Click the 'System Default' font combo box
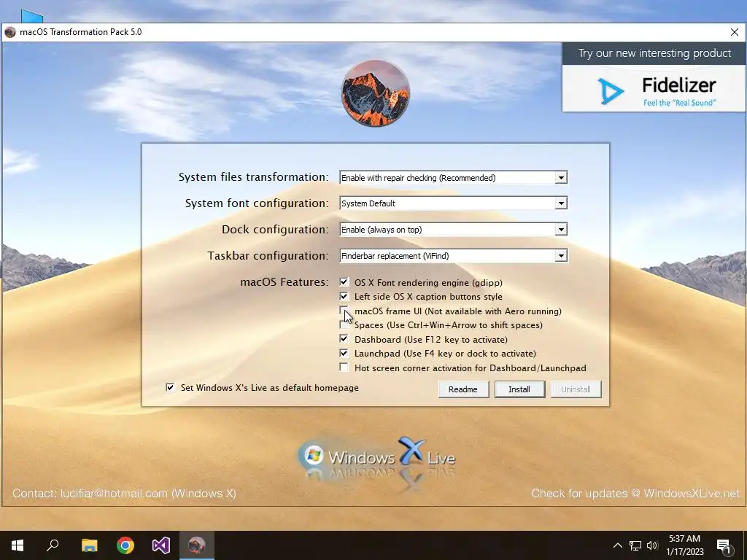747x560 pixels. click(453, 203)
